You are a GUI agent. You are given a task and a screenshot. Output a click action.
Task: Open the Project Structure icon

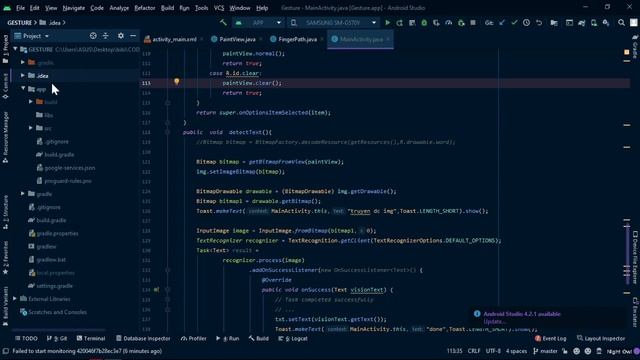(x=554, y=23)
